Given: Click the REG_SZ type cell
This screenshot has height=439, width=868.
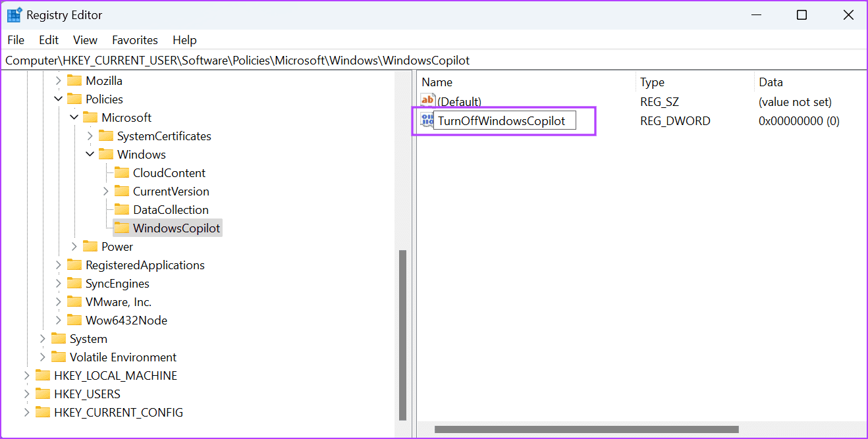Looking at the screenshot, I should tap(659, 102).
